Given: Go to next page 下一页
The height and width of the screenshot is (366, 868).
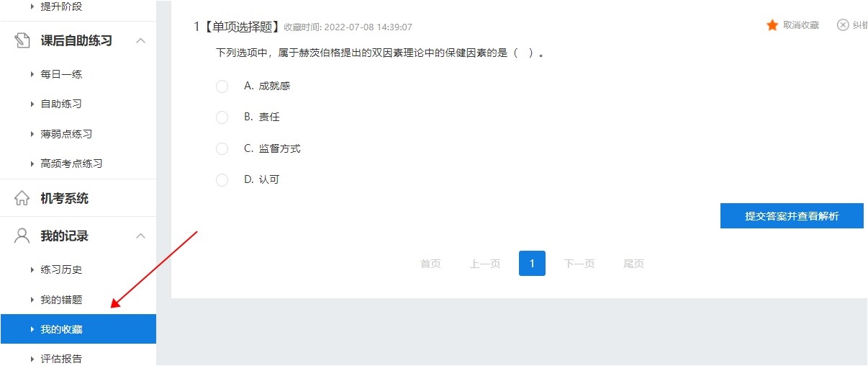Looking at the screenshot, I should pos(579,264).
